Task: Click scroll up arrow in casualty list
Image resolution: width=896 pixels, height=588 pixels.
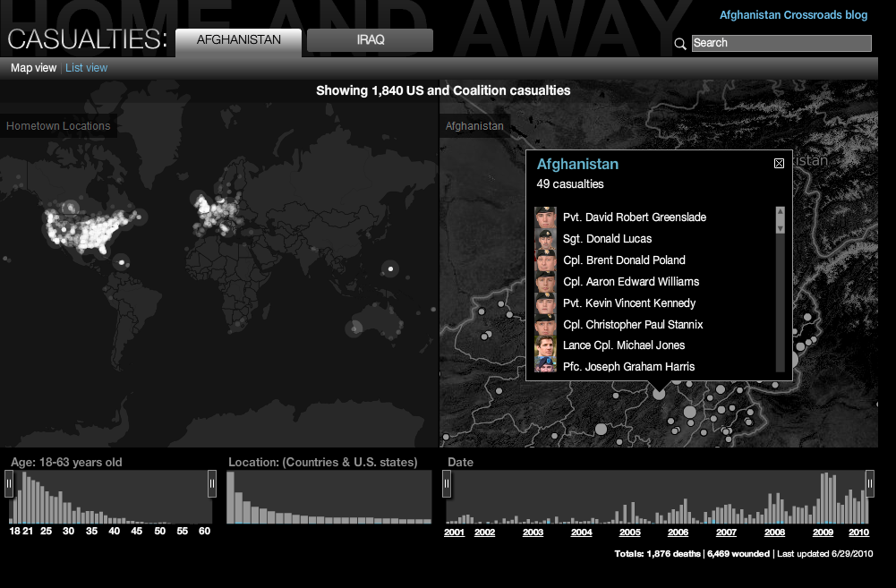Action: pyautogui.click(x=780, y=213)
